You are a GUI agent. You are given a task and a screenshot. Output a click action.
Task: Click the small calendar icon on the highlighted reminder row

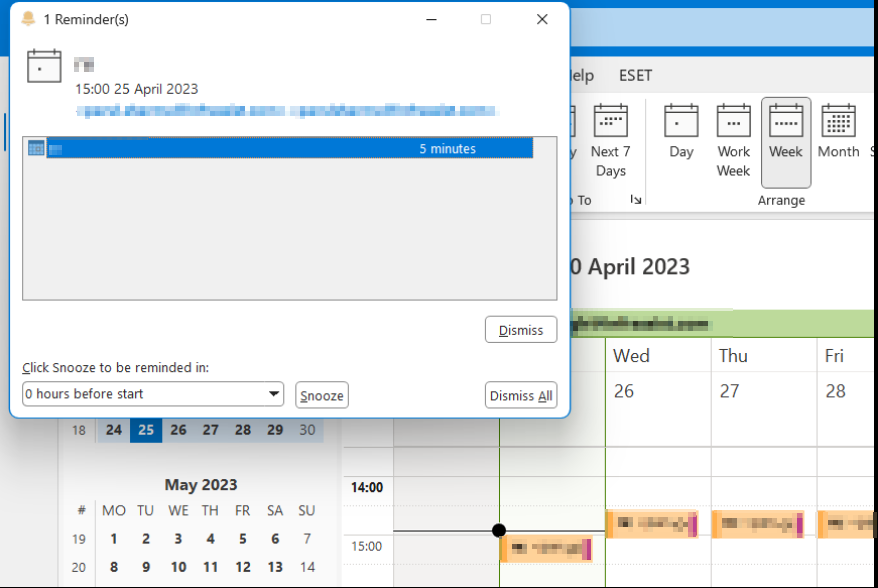[37, 148]
